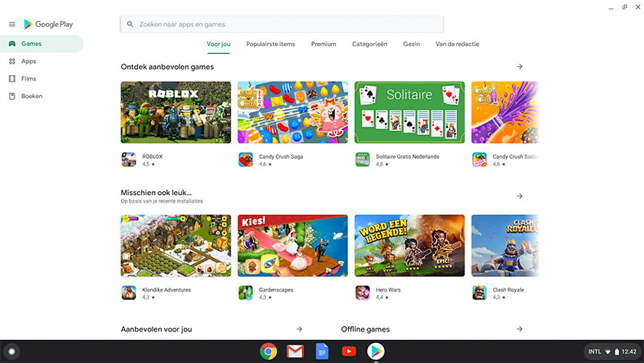The width and height of the screenshot is (644, 363).
Task: Expand the 'Offline games' section arrow
Action: tap(520, 329)
